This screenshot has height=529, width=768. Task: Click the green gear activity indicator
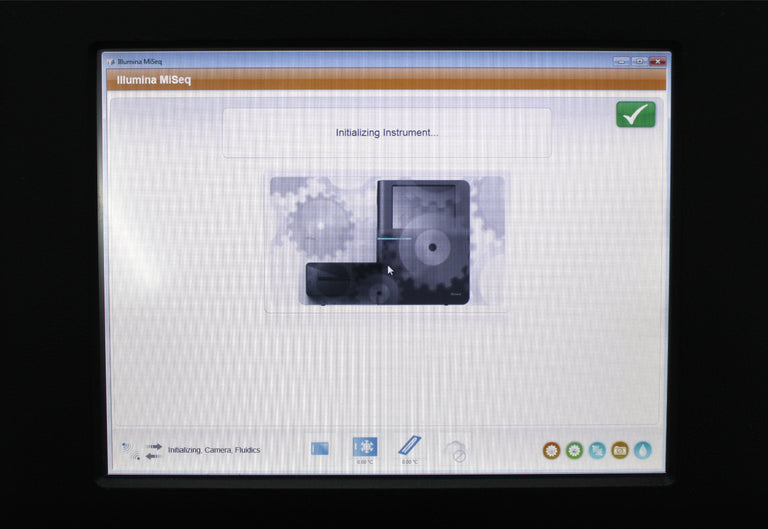click(x=574, y=450)
